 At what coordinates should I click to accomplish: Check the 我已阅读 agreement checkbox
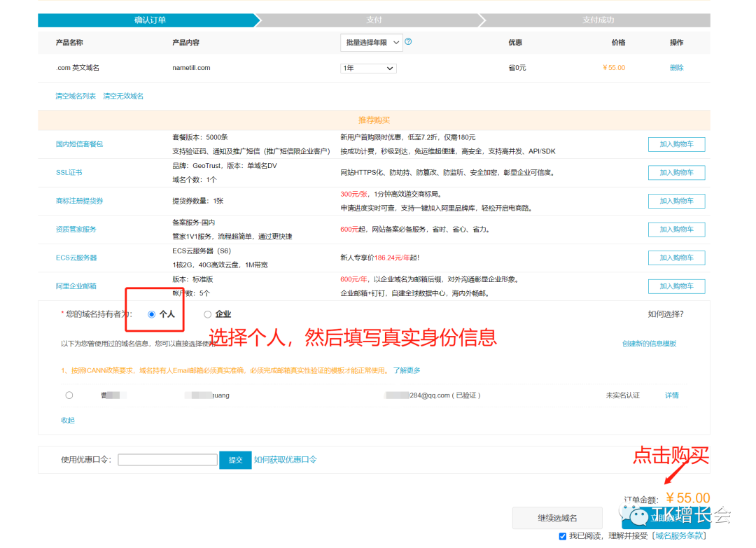click(x=563, y=535)
